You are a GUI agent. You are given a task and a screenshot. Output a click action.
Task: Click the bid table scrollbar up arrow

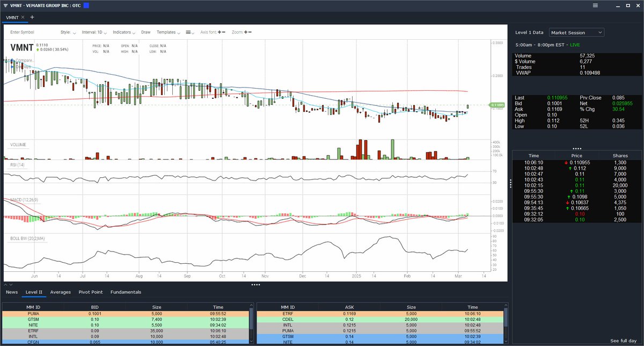pos(251,305)
